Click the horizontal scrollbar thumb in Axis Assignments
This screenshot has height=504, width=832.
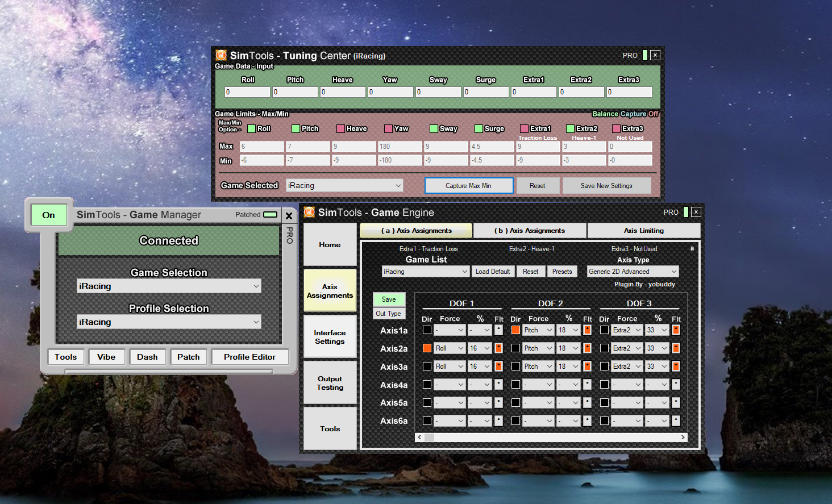tap(430, 437)
